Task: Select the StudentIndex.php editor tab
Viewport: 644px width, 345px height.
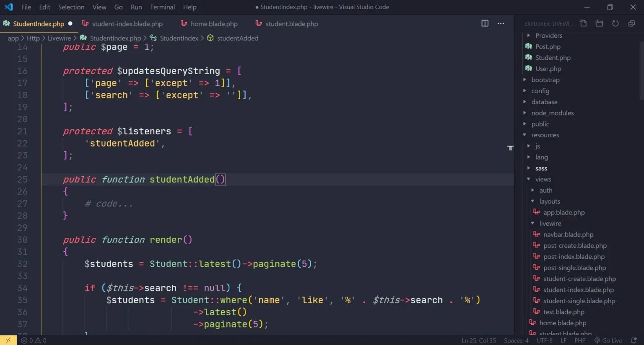Action: tap(39, 24)
